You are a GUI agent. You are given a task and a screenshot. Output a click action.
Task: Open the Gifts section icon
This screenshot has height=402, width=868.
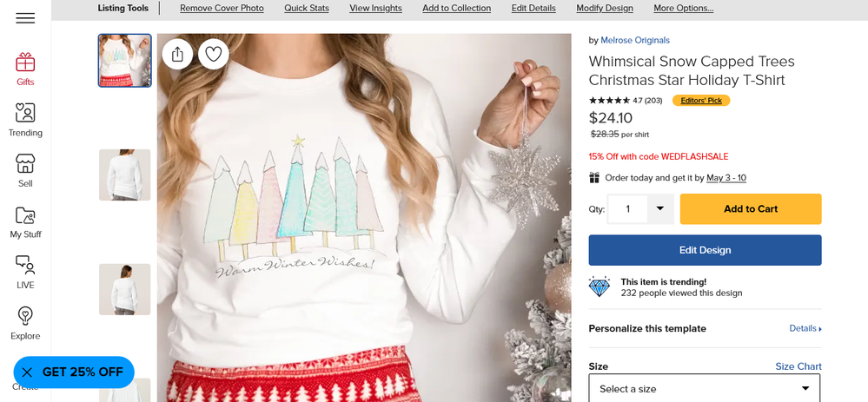click(x=25, y=63)
